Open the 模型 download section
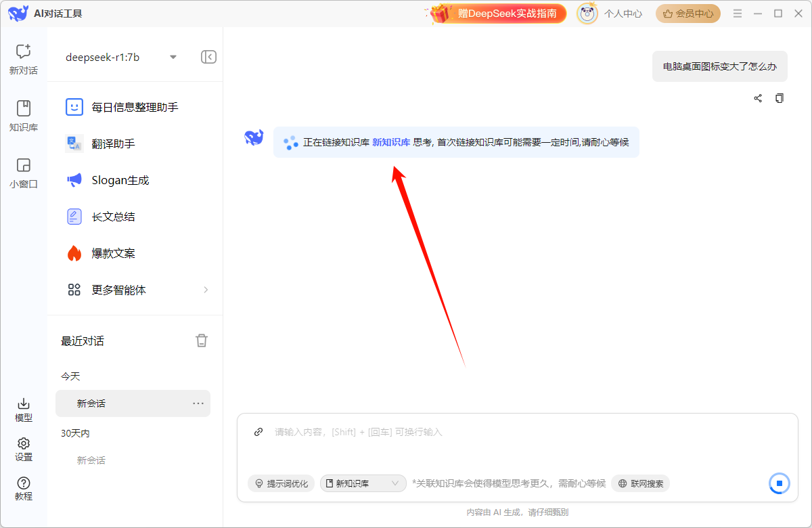The image size is (812, 528). point(23,409)
